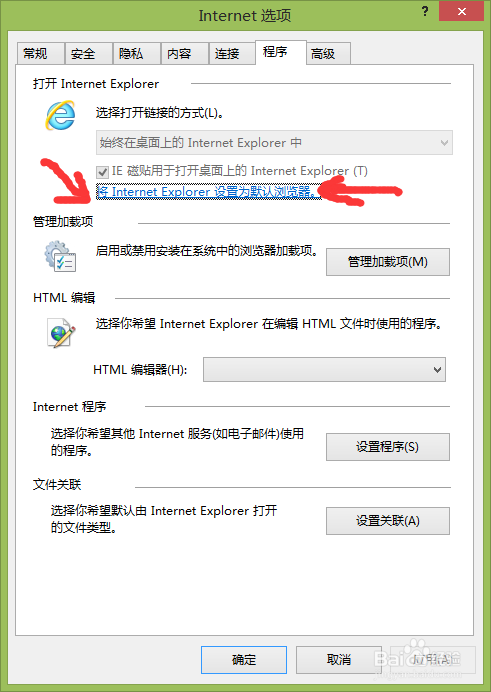491x692 pixels.
Task: Click the Internet Explorer logo icon
Action: coord(60,116)
